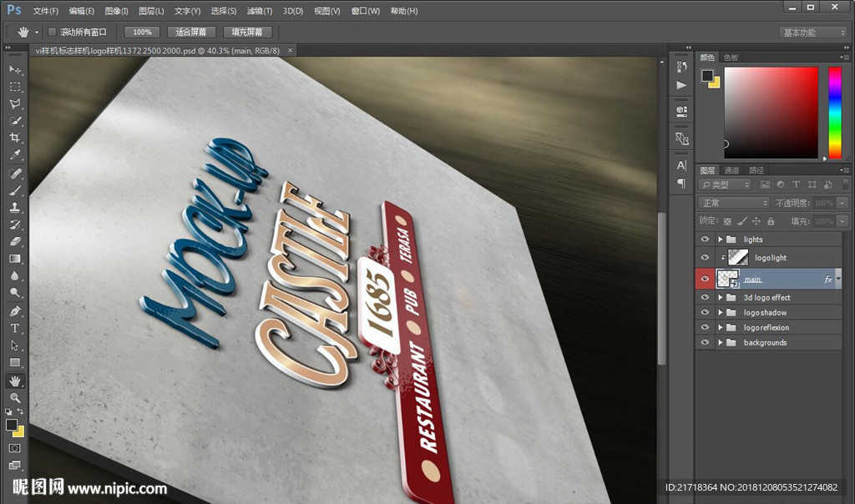855x504 pixels.
Task: Hide the lights layer group
Action: pyautogui.click(x=706, y=239)
